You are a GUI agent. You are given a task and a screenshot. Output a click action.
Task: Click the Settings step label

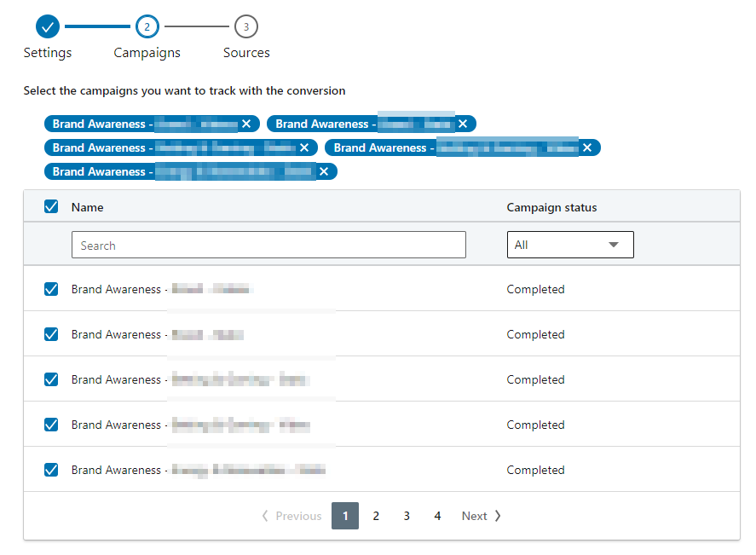point(47,53)
